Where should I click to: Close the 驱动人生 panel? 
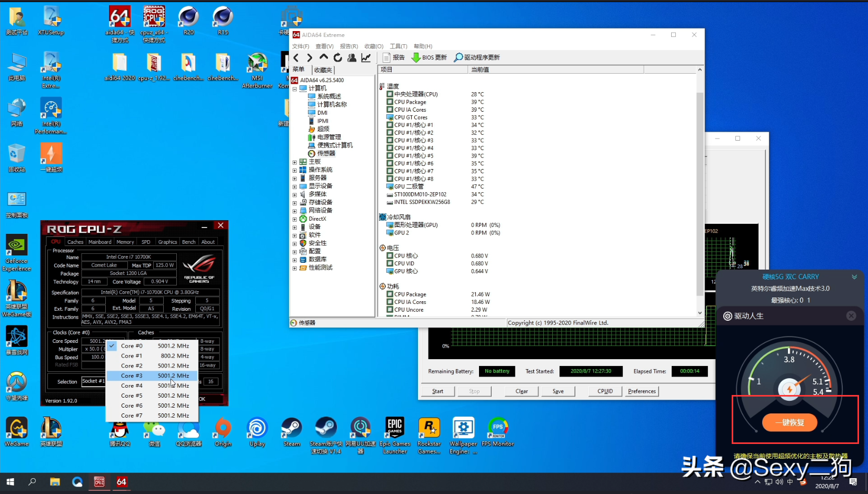[x=851, y=316]
